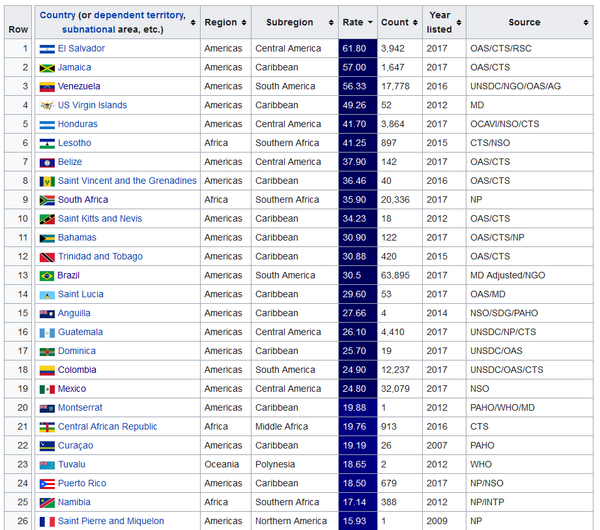This screenshot has width=600, height=530.
Task: Sort table by Region column
Action: tap(224, 22)
